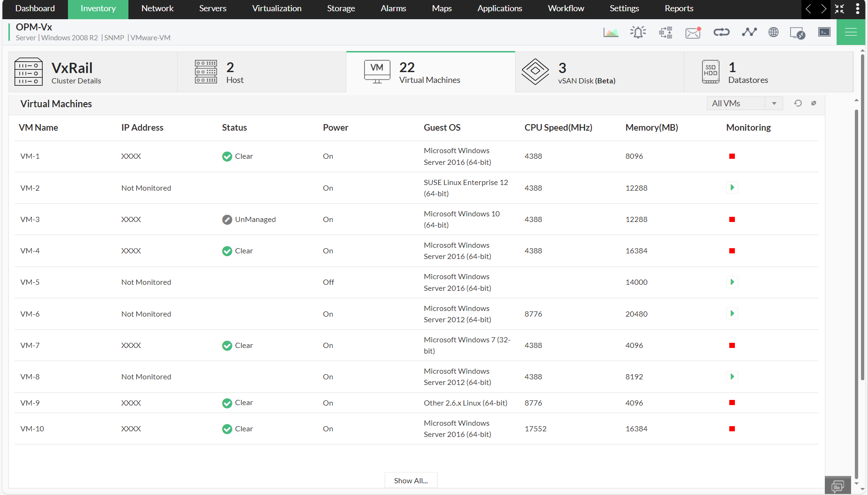
Task: View device alarms via the bell icon
Action: click(x=637, y=32)
